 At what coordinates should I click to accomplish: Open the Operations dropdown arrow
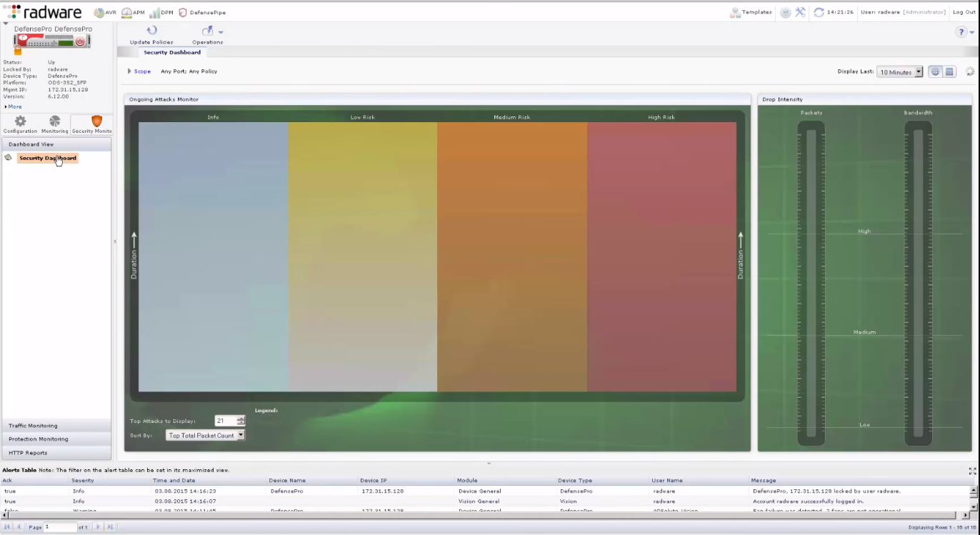coord(221,32)
